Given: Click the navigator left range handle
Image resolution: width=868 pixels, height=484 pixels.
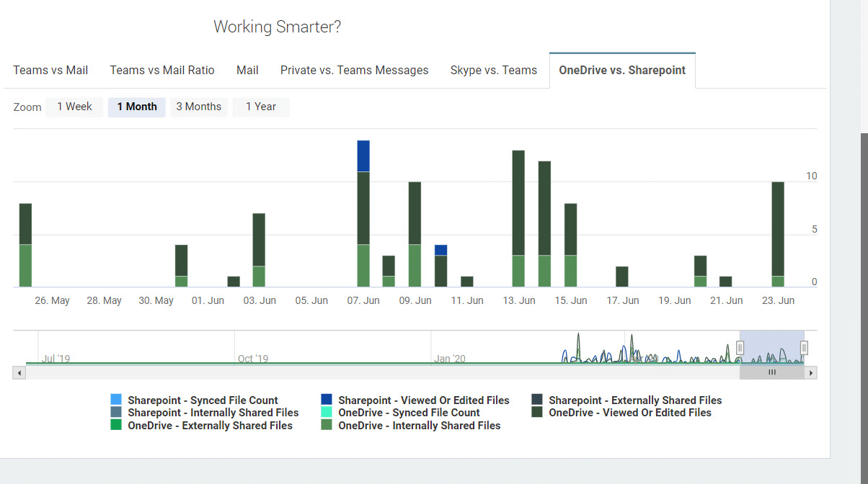Looking at the screenshot, I should click(740, 349).
